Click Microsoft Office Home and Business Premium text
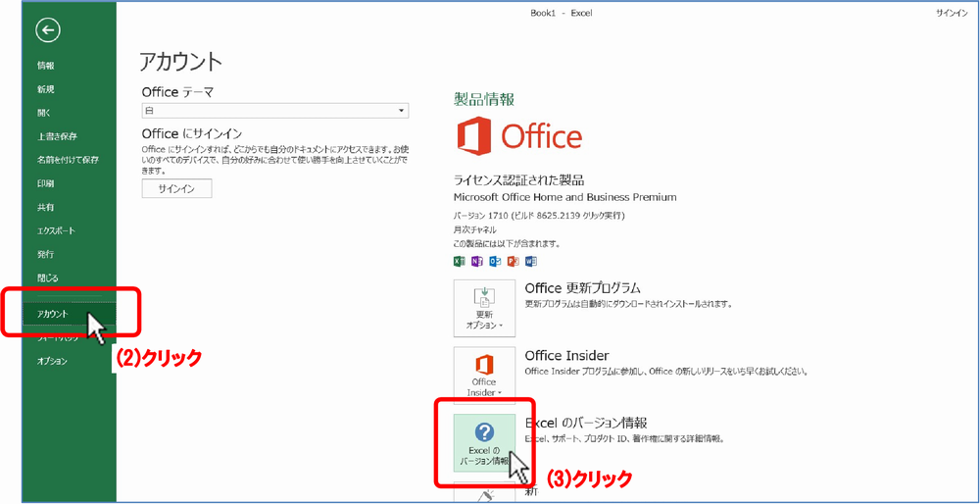 coord(565,197)
